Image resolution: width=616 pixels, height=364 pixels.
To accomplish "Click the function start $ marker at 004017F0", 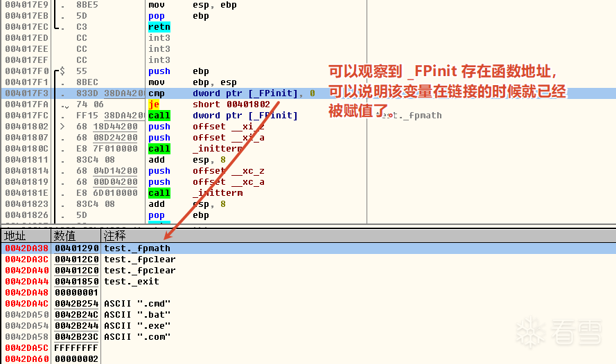I will (x=62, y=71).
